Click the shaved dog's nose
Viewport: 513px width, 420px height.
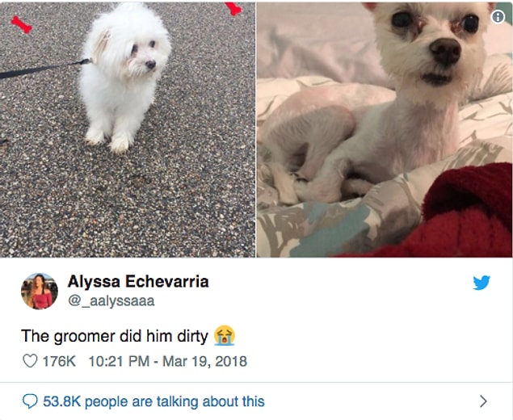click(446, 51)
